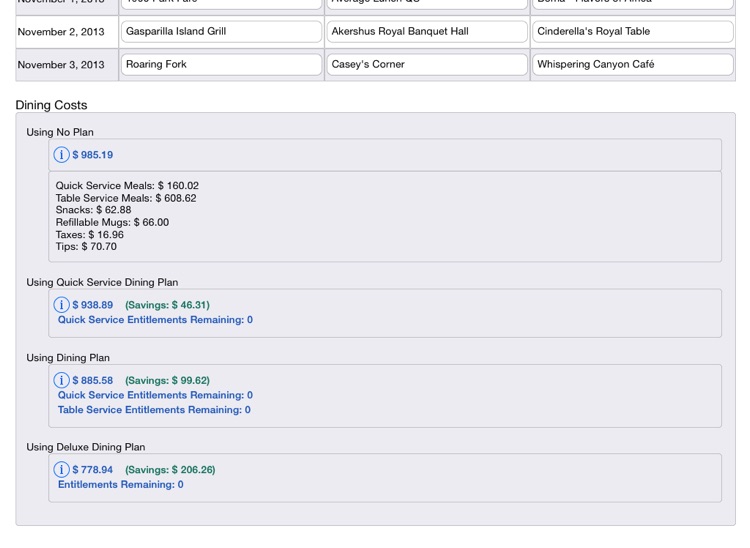Click Refillable Mugs: $ 66.00 line

[112, 222]
